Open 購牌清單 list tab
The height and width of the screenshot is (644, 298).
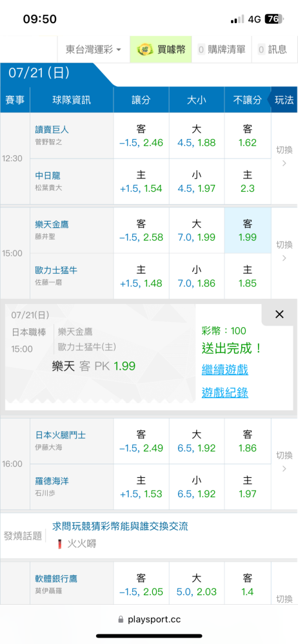(223, 50)
